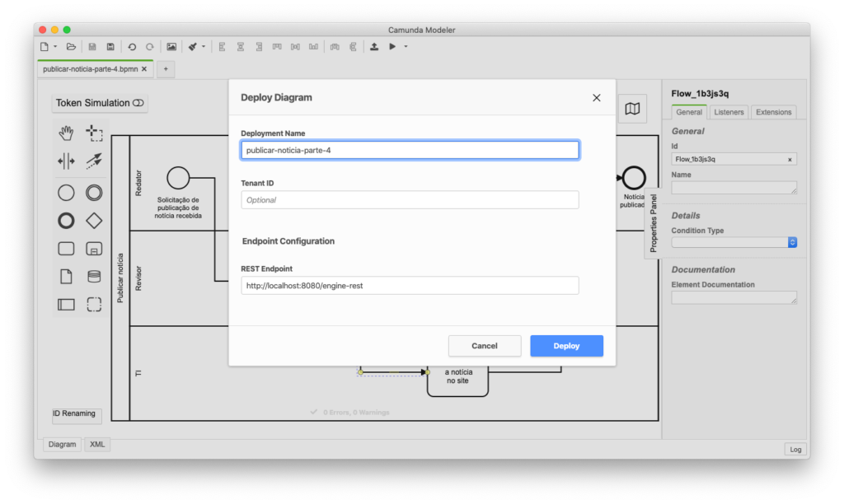The image size is (844, 504).
Task: Export diagram as image
Action: click(171, 47)
